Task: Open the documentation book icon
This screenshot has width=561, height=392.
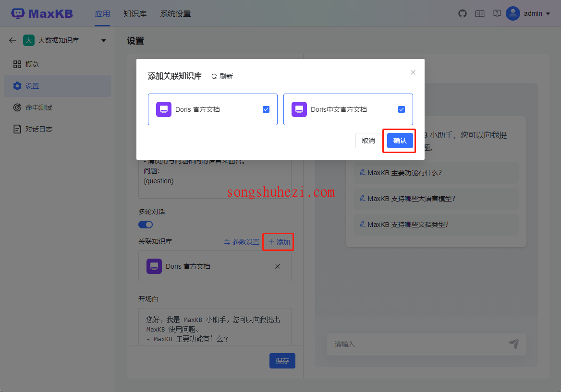Action: [x=480, y=13]
